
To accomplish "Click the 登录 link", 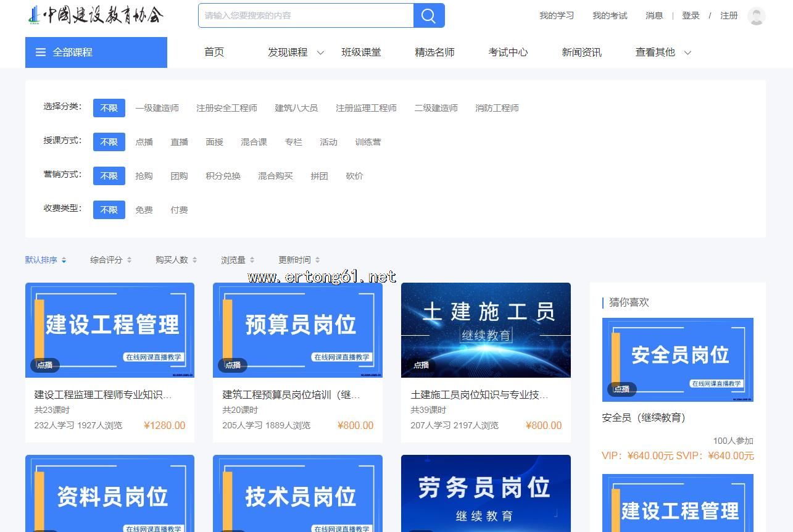I will tap(691, 16).
